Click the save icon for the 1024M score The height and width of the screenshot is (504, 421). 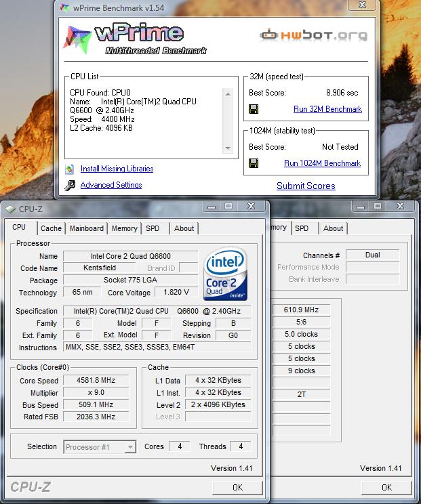pyautogui.click(x=254, y=163)
